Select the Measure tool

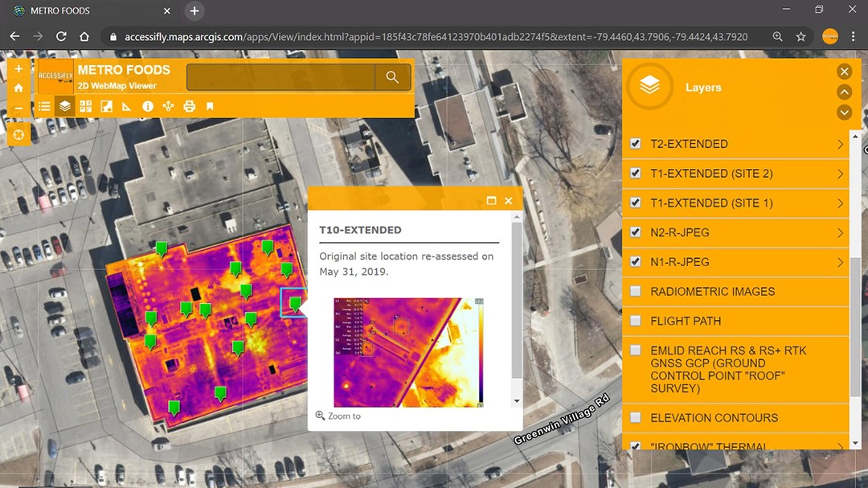(x=127, y=106)
